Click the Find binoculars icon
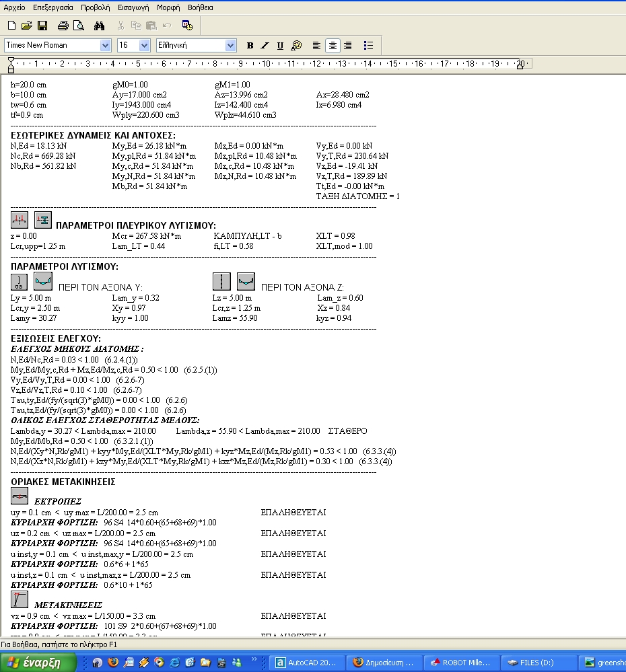The height and width of the screenshot is (672, 626). click(x=99, y=26)
